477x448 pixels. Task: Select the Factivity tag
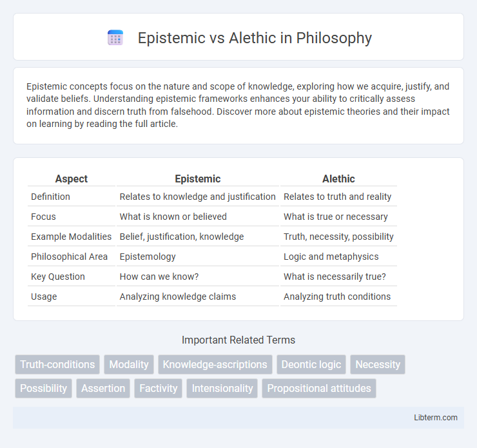(158, 389)
